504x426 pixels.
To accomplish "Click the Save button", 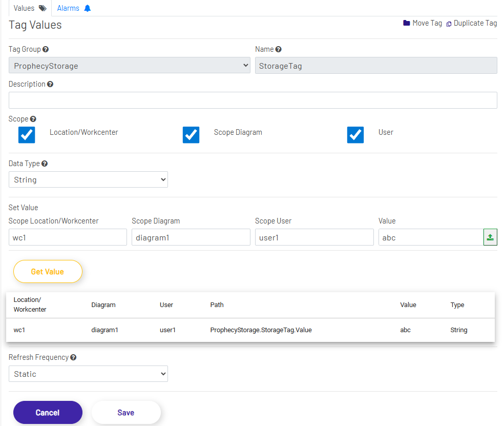I will tap(125, 413).
